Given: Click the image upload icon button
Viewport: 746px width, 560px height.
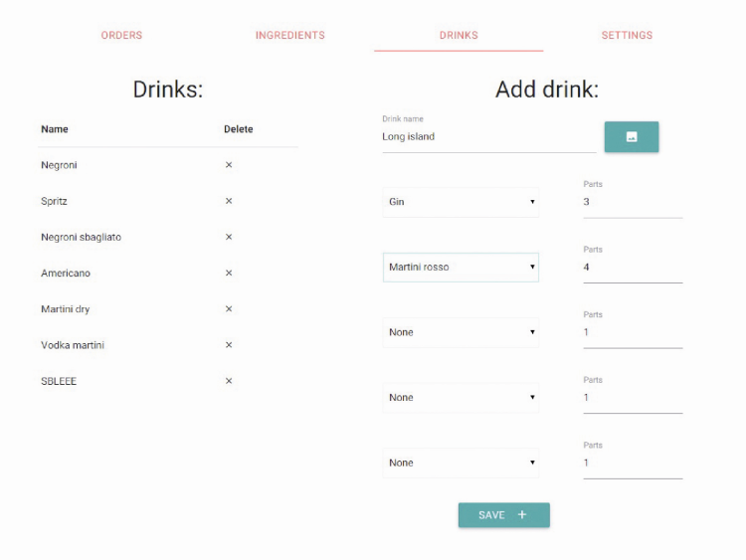Looking at the screenshot, I should click(631, 137).
